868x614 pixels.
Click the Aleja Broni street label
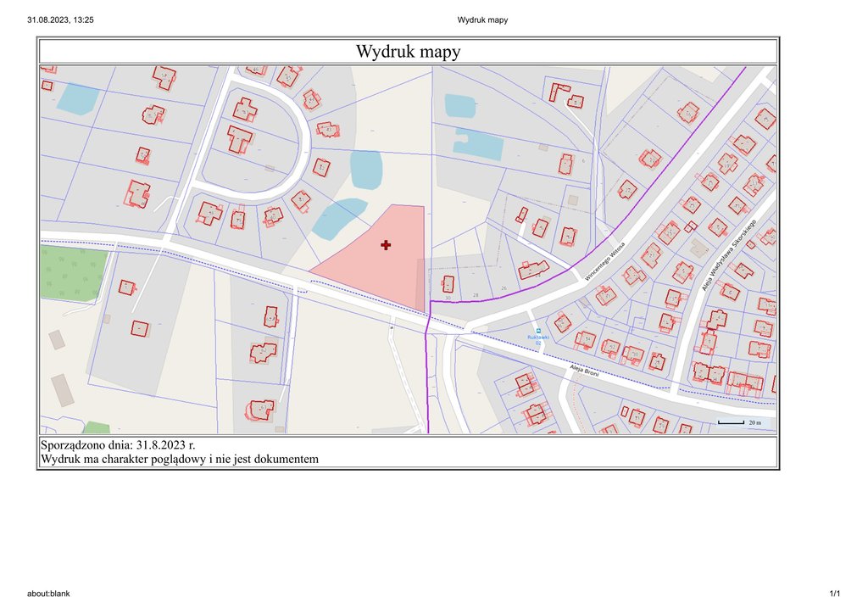587,371
